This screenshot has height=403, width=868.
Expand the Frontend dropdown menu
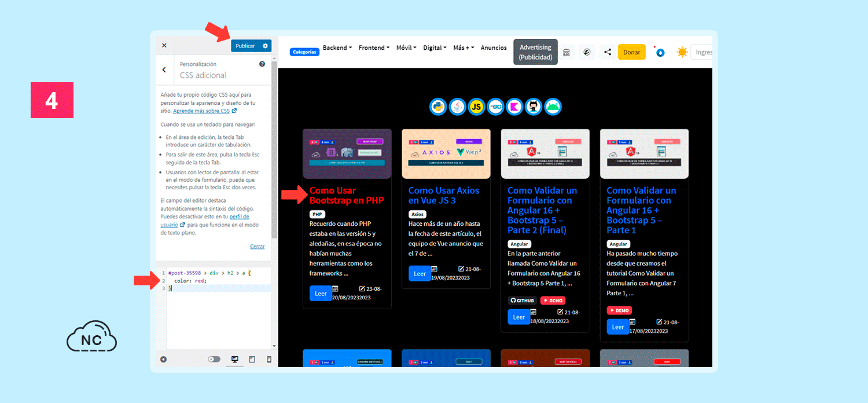coord(374,48)
